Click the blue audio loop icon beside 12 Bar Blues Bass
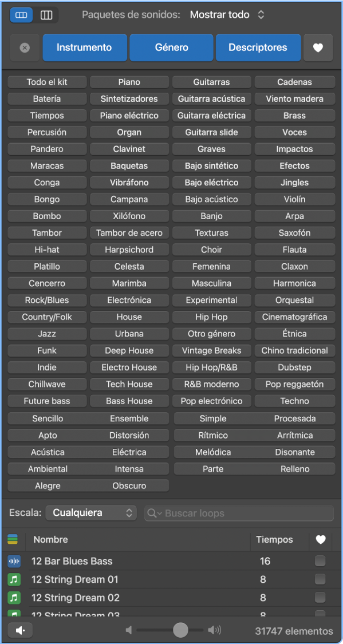 13,562
